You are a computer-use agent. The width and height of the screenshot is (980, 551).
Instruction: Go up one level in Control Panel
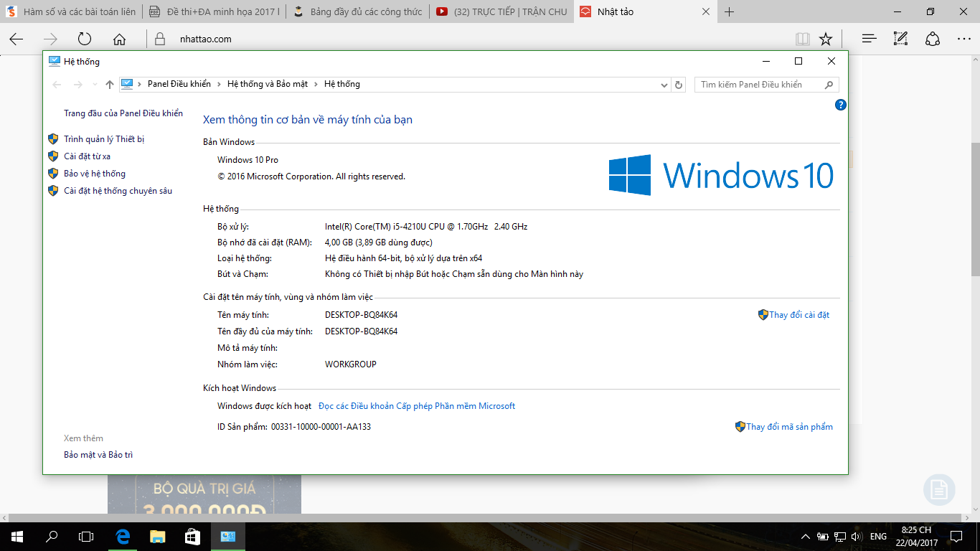point(109,85)
